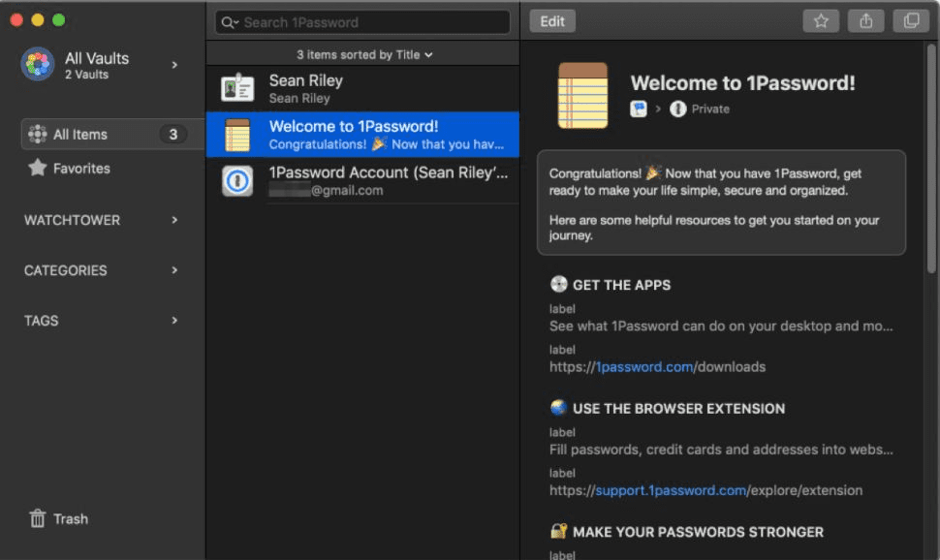Click the detail pane vertical scrollbar
Screen dimensions: 940x560
tap(931, 159)
